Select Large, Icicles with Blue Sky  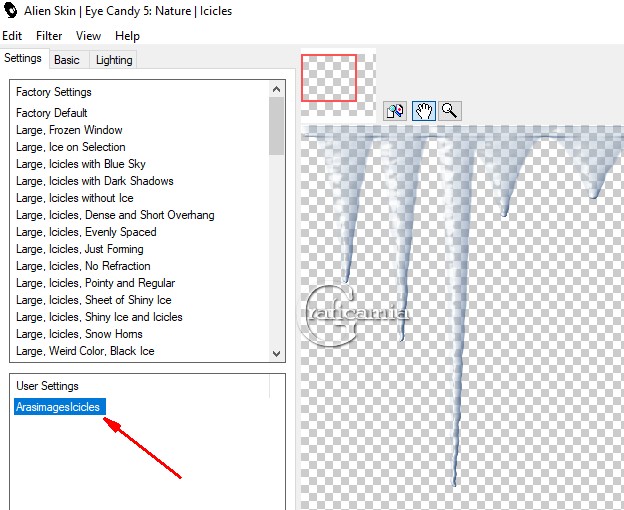(x=81, y=164)
